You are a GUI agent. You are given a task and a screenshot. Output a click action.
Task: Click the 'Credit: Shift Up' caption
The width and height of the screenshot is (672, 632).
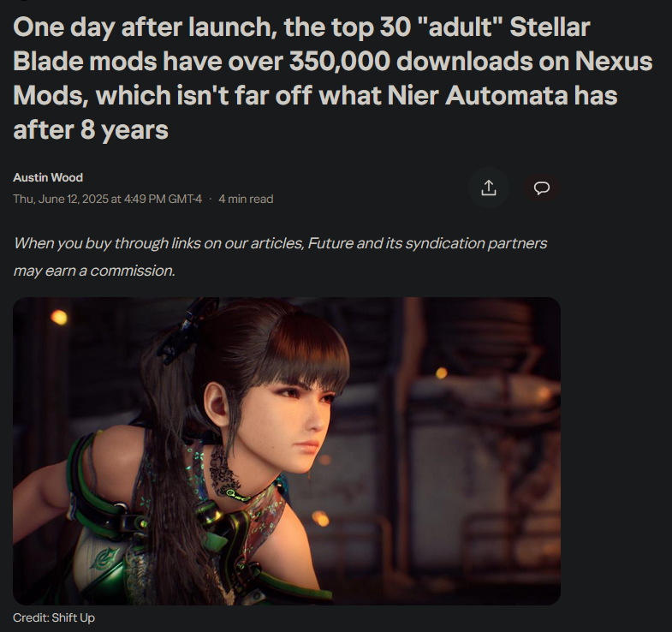(54, 617)
